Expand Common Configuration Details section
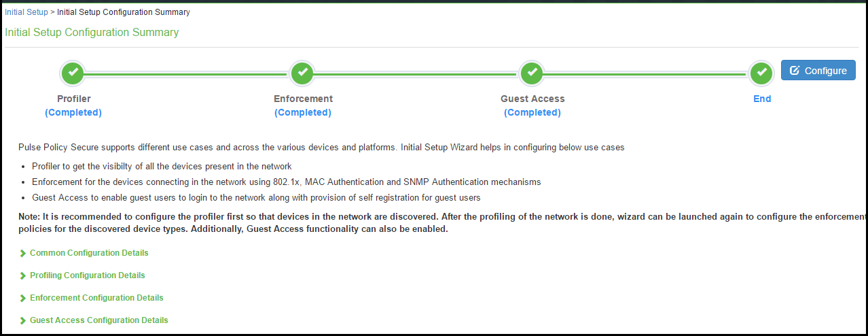868x336 pixels. [89, 253]
